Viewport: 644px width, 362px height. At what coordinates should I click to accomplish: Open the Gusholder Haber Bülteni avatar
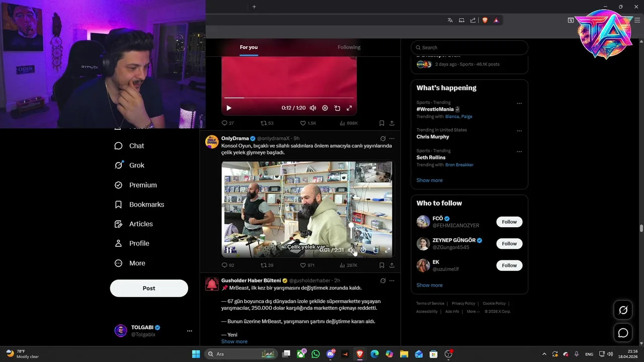[212, 284]
